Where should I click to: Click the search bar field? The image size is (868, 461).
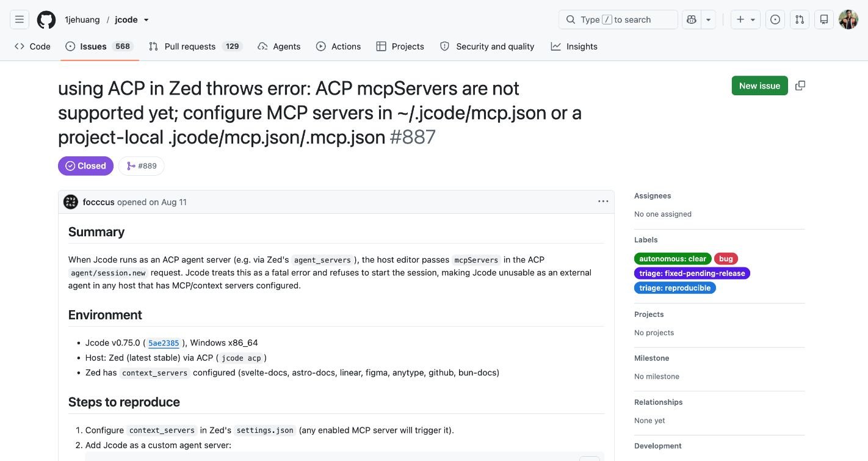pyautogui.click(x=618, y=20)
